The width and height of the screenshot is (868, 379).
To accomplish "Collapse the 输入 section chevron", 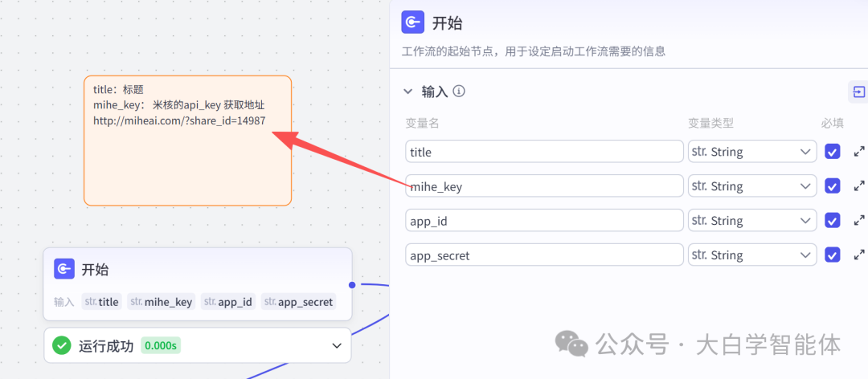I will click(408, 92).
